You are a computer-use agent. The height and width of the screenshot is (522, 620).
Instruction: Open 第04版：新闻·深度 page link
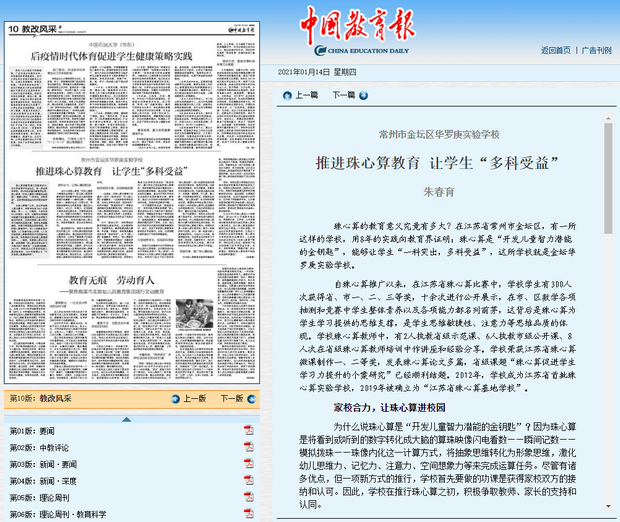click(x=43, y=481)
